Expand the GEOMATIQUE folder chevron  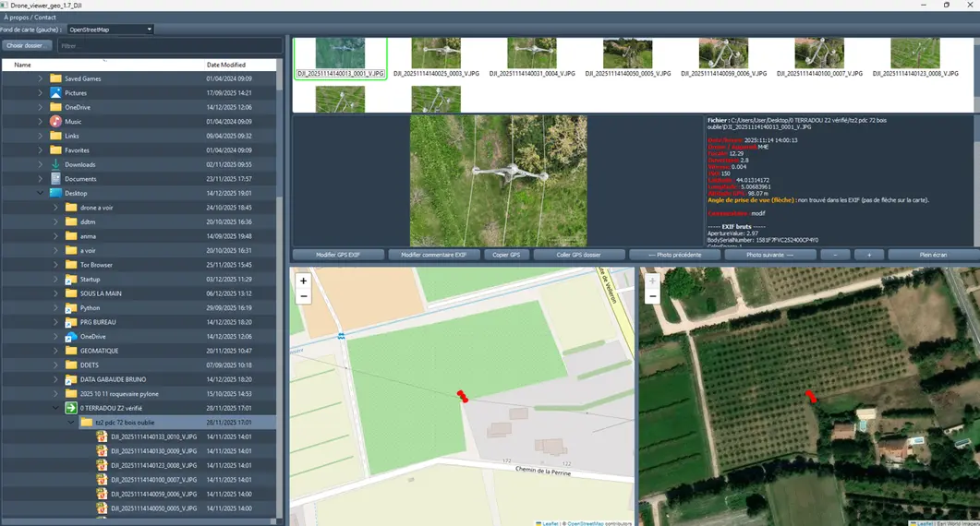pyautogui.click(x=55, y=351)
